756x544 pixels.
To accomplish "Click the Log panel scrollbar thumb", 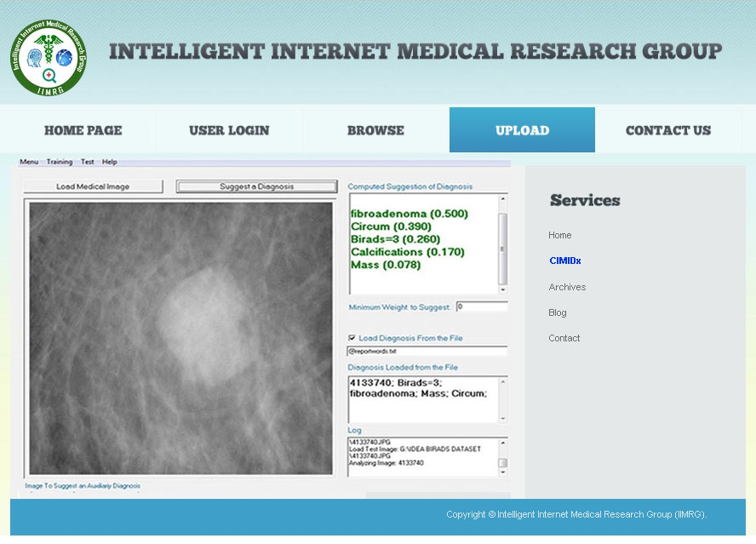I will point(502,464).
